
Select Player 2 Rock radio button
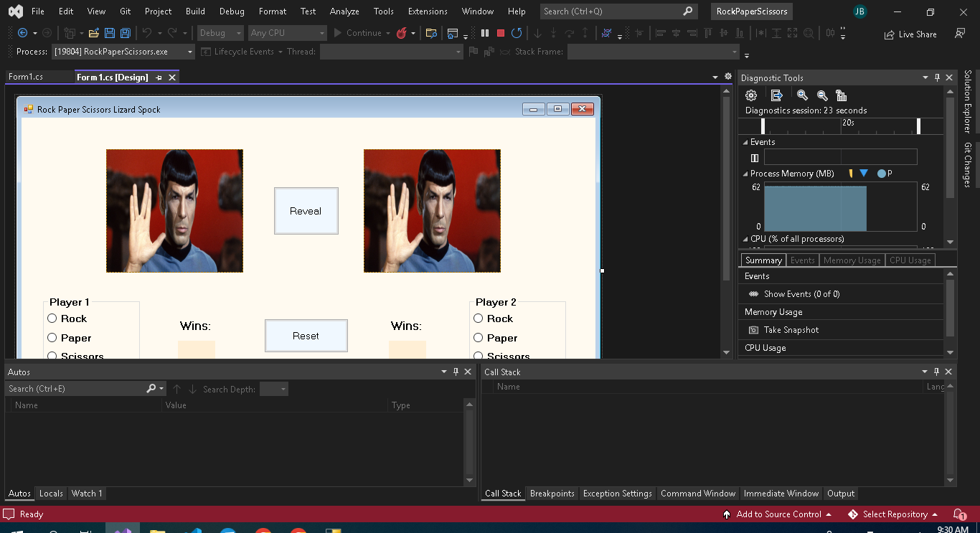coord(479,319)
